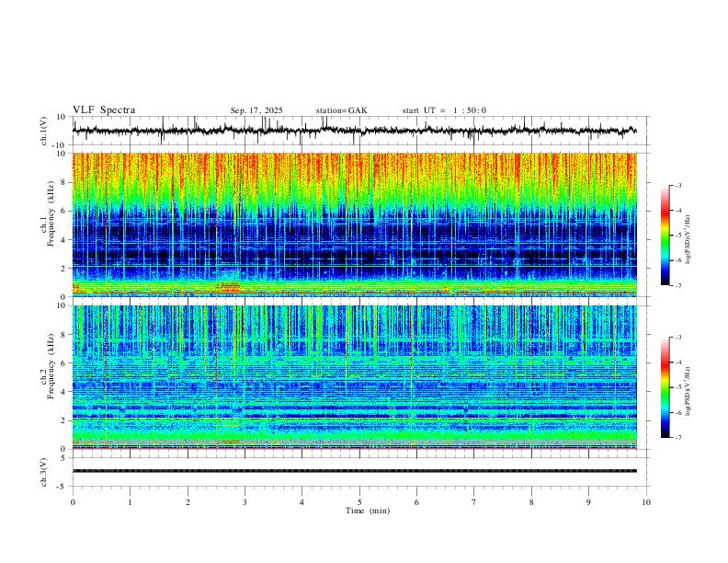Click time axis tick label "2"
728x563 pixels.
(x=188, y=502)
